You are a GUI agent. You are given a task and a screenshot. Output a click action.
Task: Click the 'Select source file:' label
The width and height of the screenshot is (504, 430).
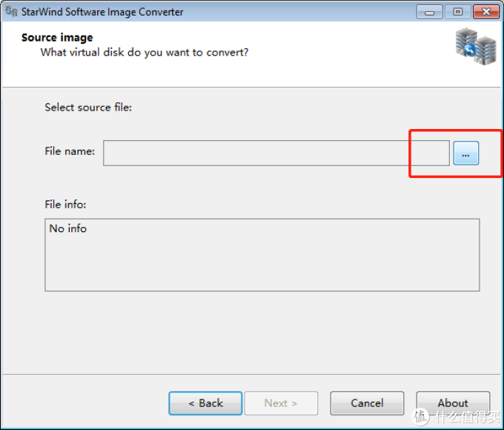(88, 107)
